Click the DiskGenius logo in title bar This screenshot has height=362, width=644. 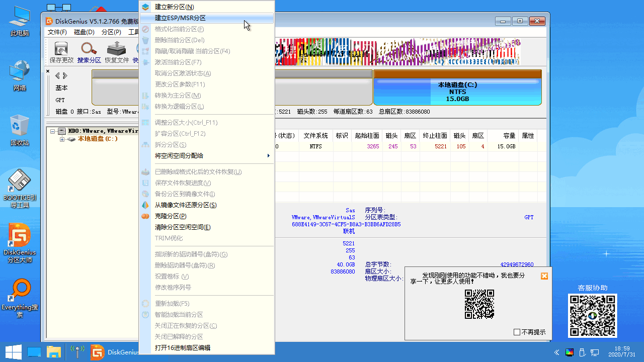(49, 21)
